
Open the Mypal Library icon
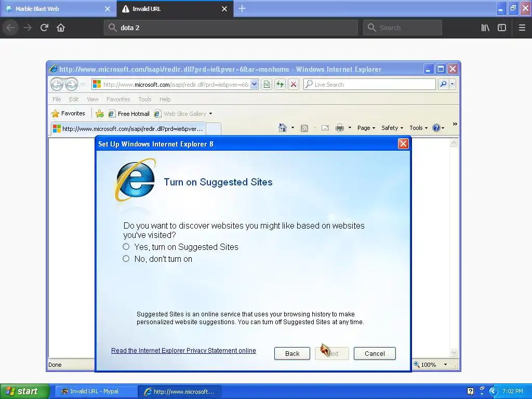point(485,28)
